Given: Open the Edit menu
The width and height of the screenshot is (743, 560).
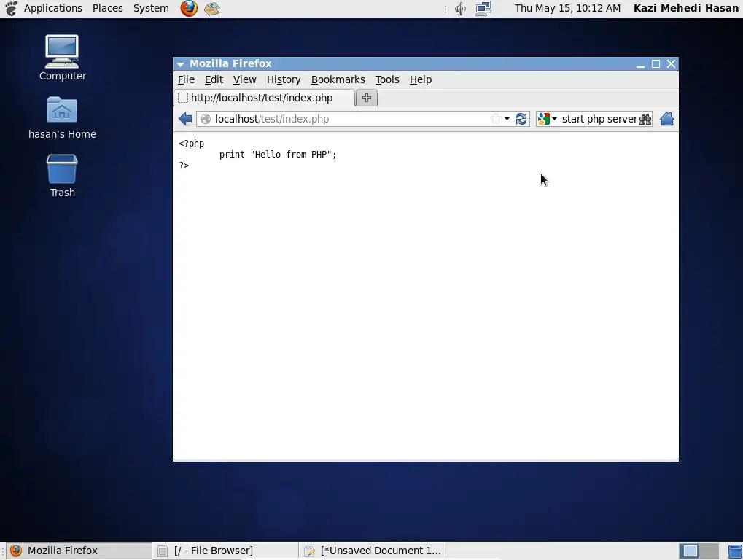Looking at the screenshot, I should pos(214,79).
